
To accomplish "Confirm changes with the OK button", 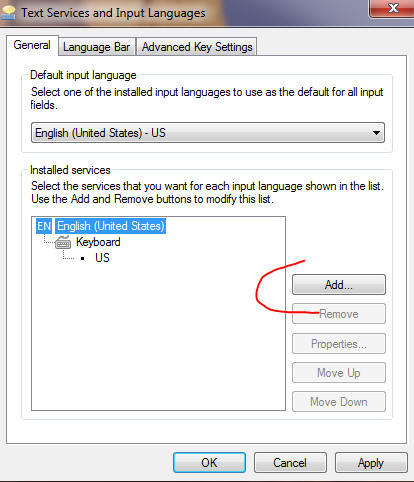I will pyautogui.click(x=209, y=463).
